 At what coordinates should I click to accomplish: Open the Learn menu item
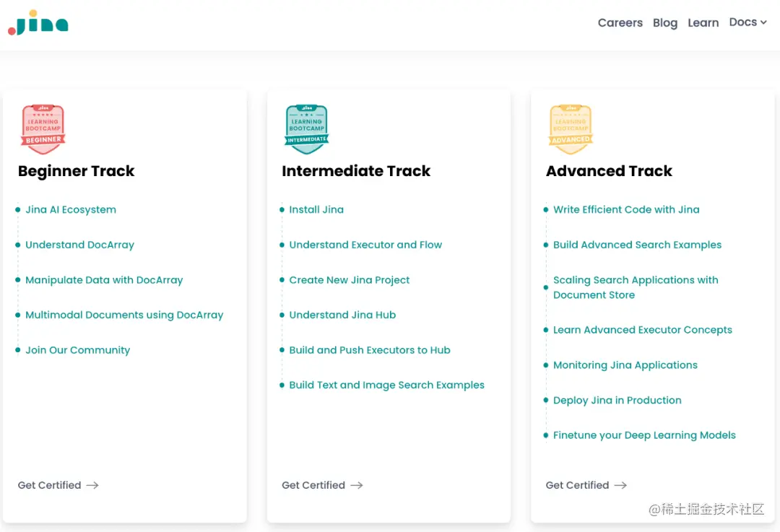click(x=703, y=23)
